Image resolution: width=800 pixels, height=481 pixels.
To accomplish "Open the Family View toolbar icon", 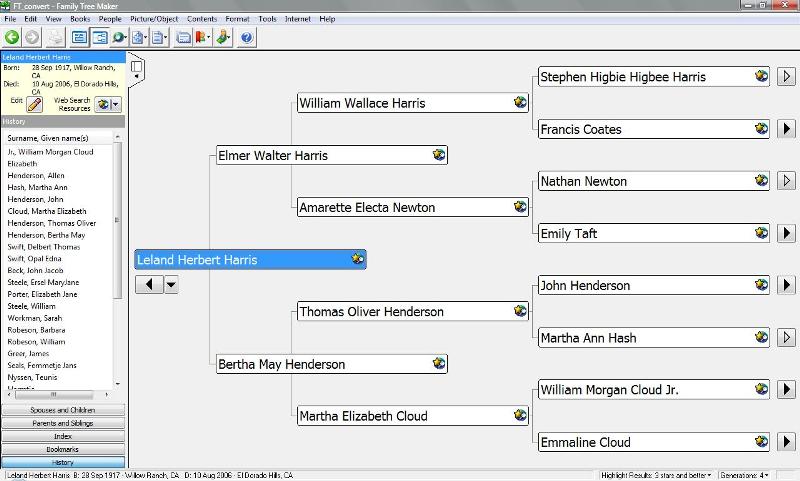I will [79, 38].
